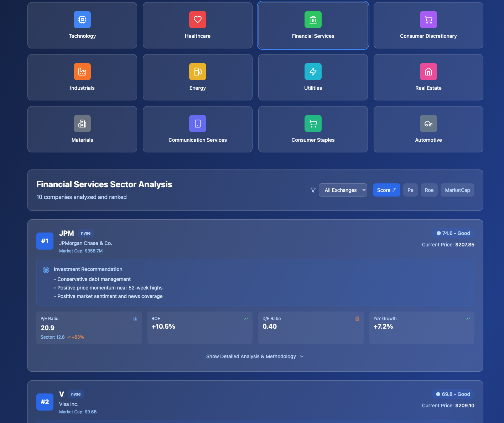This screenshot has height=423, width=504.
Task: Sort companies by Pe
Action: tap(410, 190)
